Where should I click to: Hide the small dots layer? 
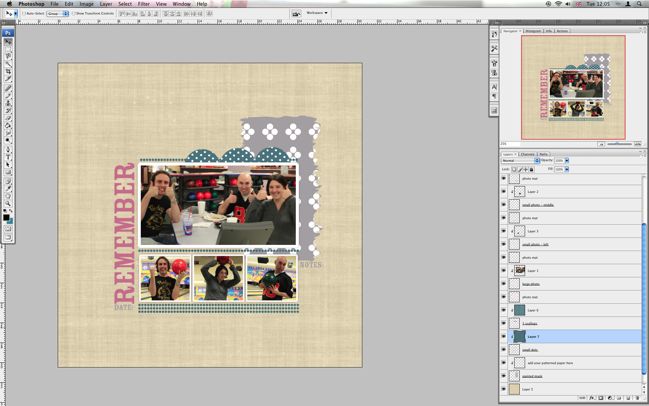pyautogui.click(x=504, y=350)
